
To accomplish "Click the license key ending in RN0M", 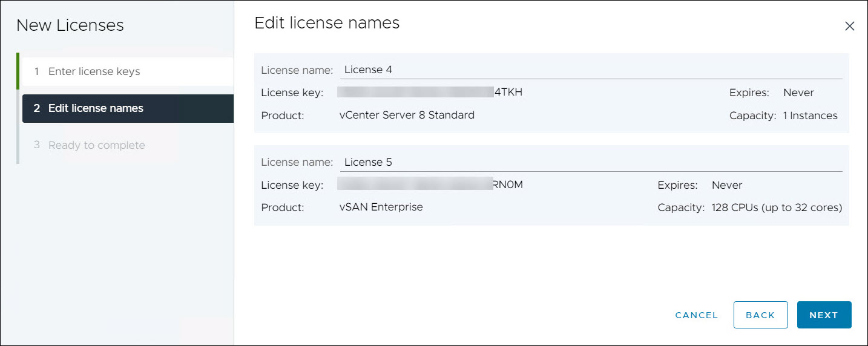I will coord(430,185).
